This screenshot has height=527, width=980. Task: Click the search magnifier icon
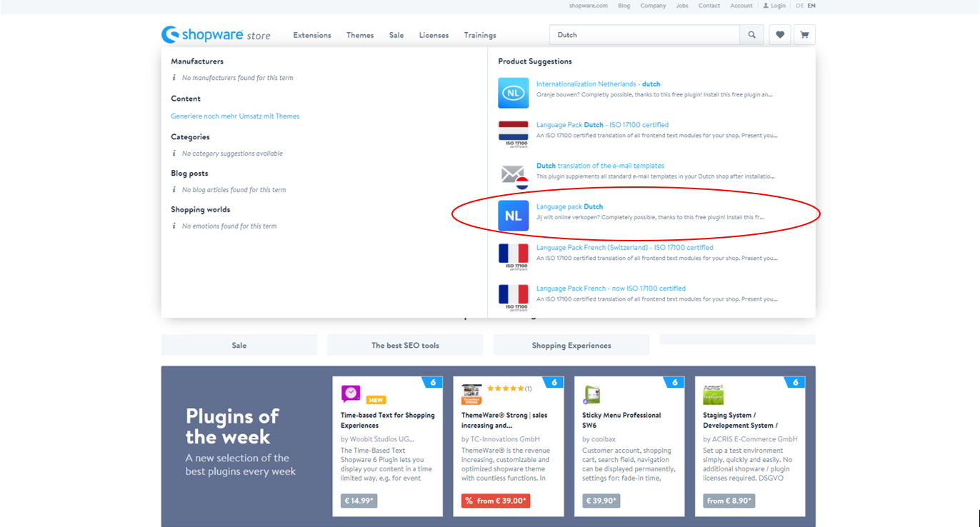pyautogui.click(x=751, y=35)
